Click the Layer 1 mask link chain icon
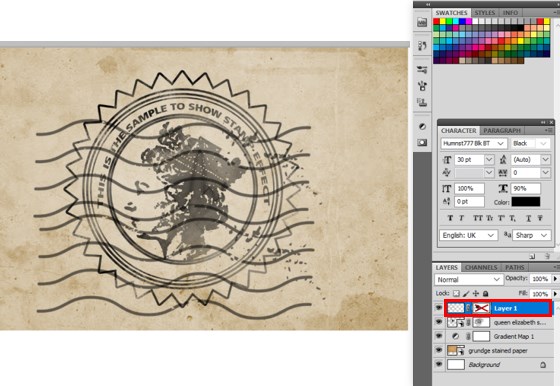The width and height of the screenshot is (560, 386). point(468,308)
